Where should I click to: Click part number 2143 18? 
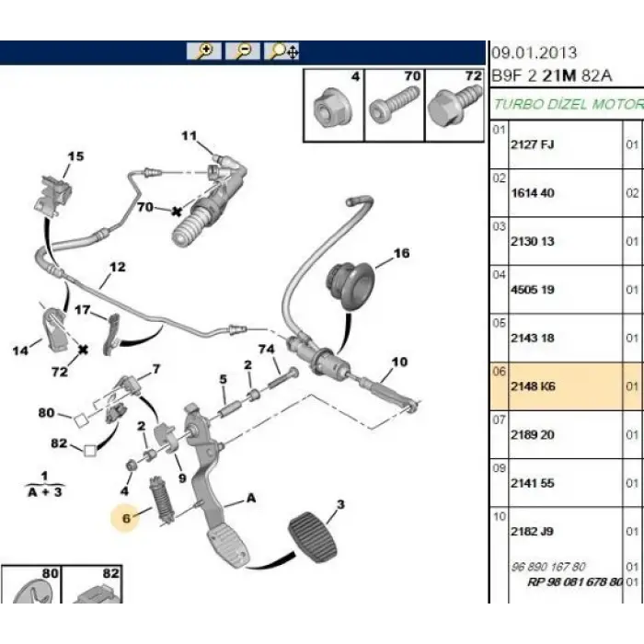pyautogui.click(x=533, y=338)
